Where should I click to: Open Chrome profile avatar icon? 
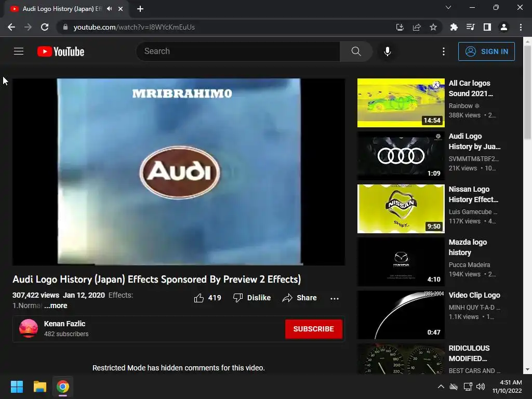point(504,27)
